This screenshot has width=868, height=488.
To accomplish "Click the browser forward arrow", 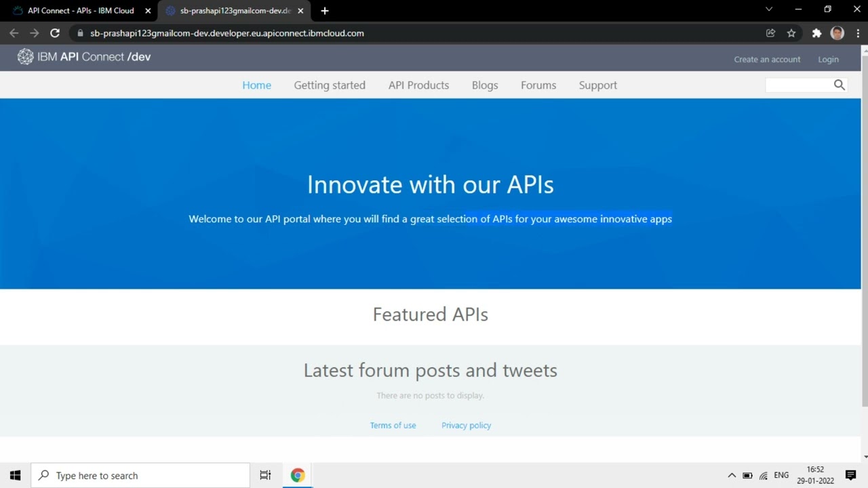I will [x=34, y=33].
